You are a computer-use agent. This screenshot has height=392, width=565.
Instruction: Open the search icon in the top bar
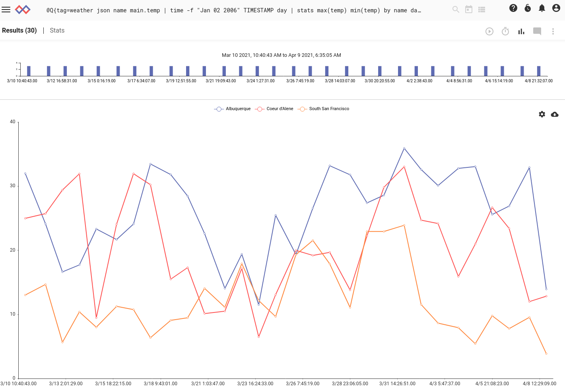click(456, 9)
